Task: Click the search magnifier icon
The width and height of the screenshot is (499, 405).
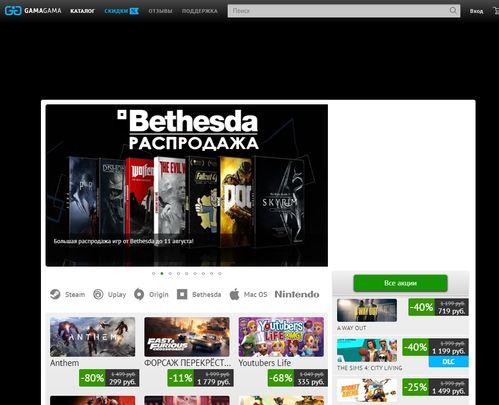Action: click(453, 11)
